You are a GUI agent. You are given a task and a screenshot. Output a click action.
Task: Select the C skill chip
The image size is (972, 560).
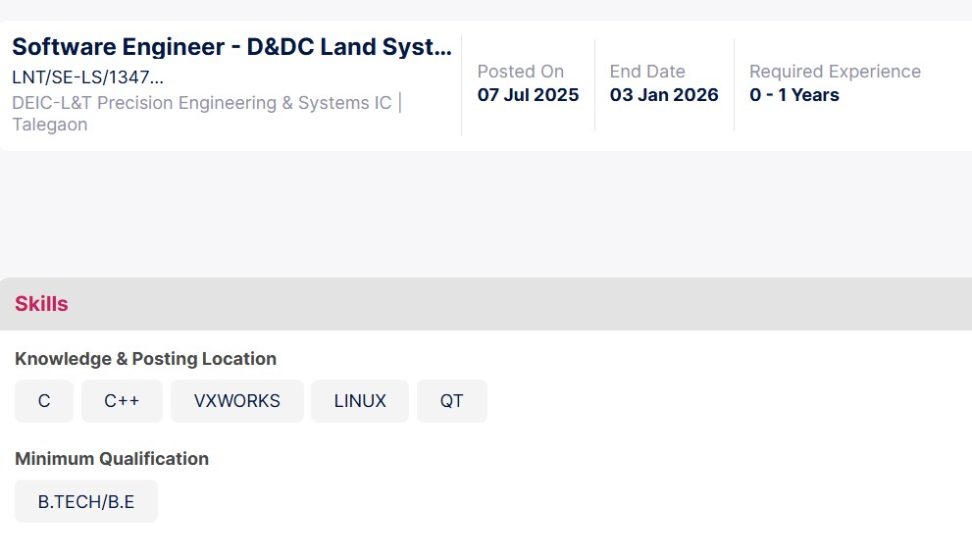click(44, 401)
